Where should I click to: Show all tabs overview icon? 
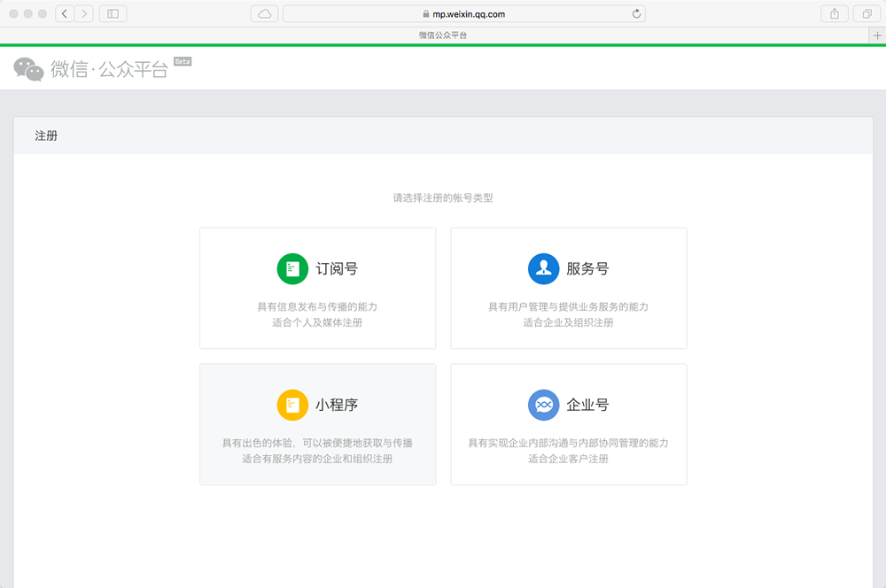(x=862, y=13)
